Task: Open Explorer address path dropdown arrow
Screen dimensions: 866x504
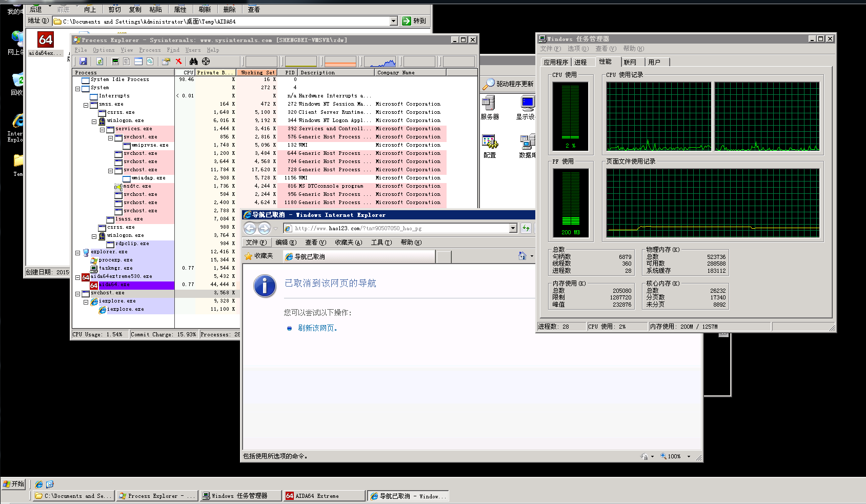Action: tap(394, 21)
